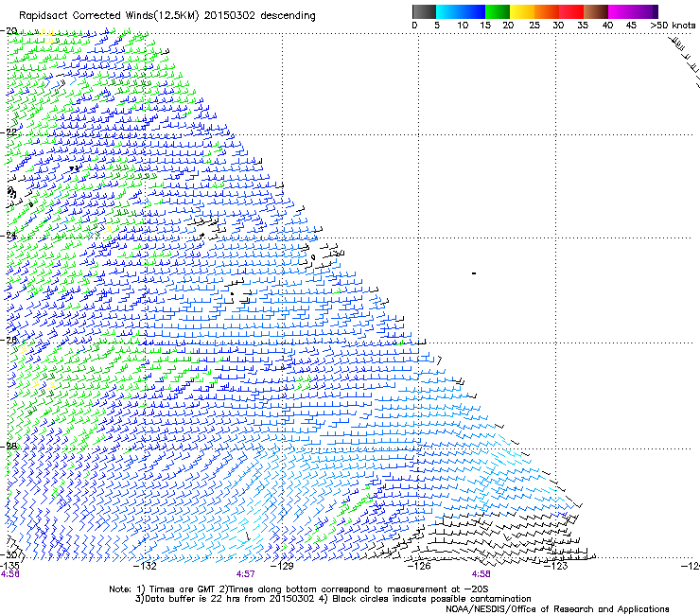This screenshot has width=700, height=615.
Task: Click the '-24' latitude axis label
Action: click(9, 235)
